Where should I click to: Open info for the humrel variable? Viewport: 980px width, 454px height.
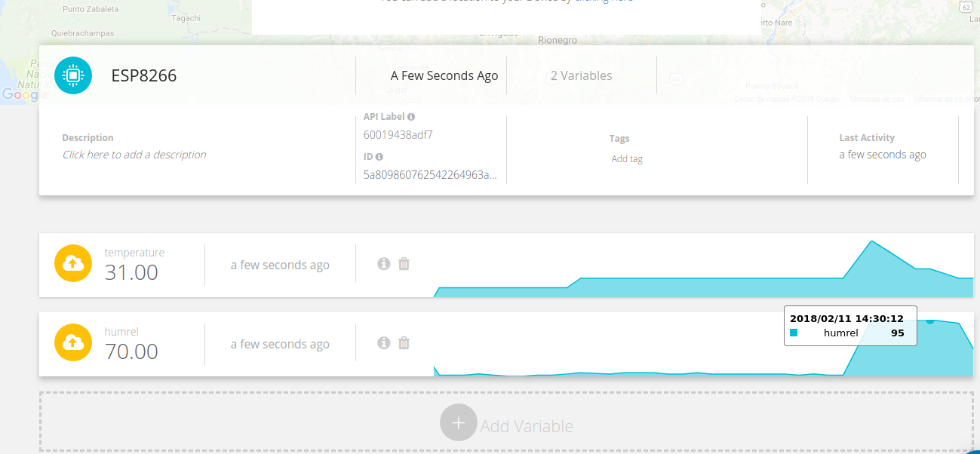383,343
